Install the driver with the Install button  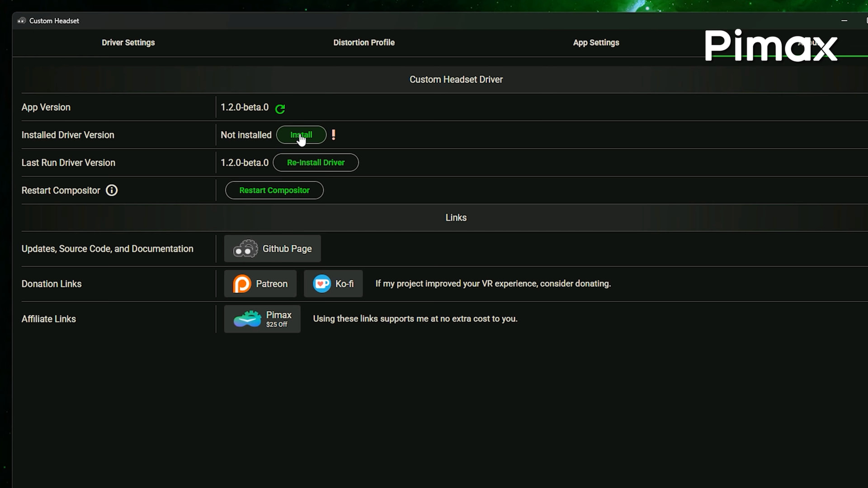(302, 135)
